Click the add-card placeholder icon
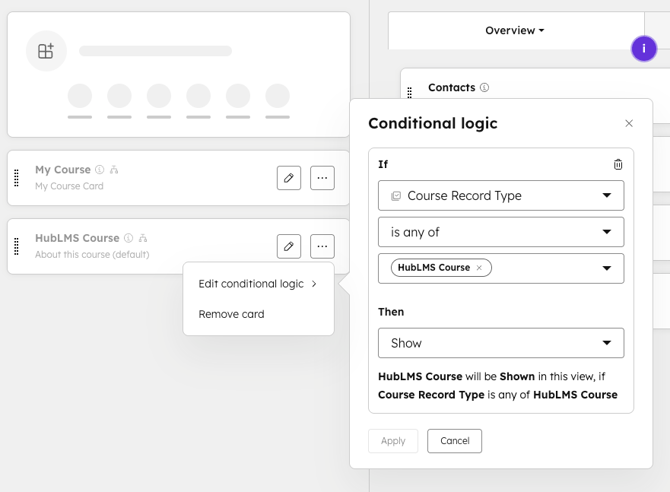The image size is (670, 492). point(46,51)
